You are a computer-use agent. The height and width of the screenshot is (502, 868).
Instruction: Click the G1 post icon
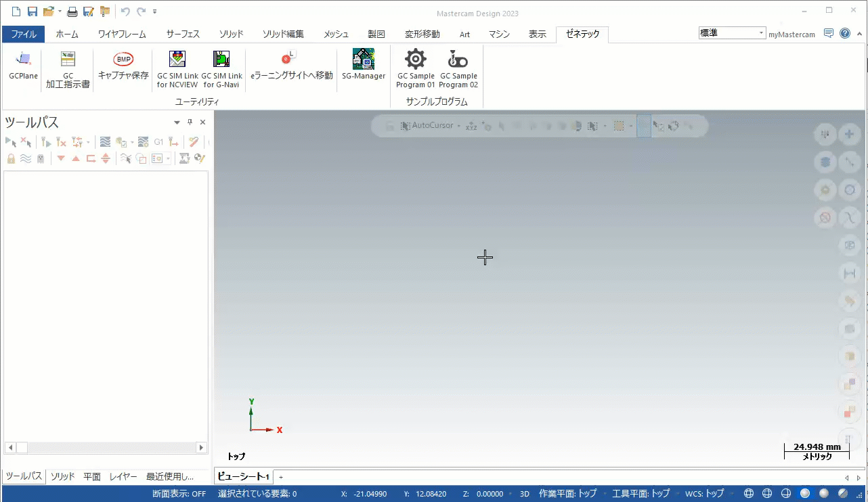click(158, 142)
